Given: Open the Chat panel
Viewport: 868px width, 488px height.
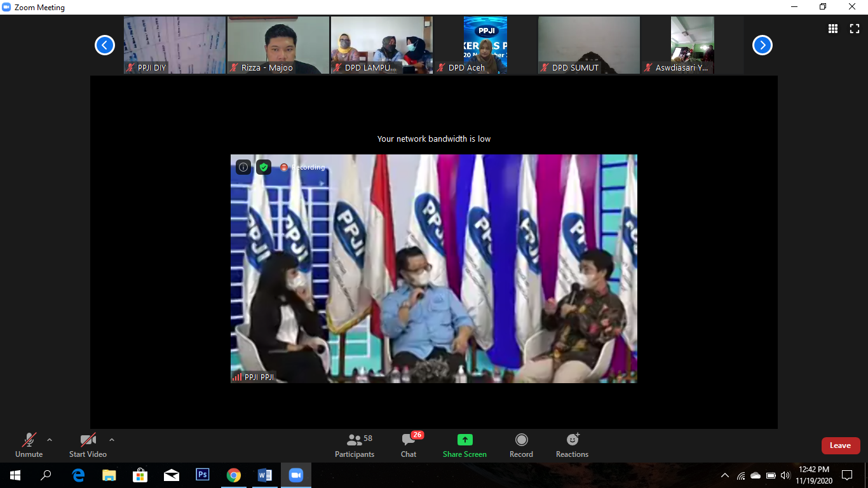Looking at the screenshot, I should coord(409,445).
